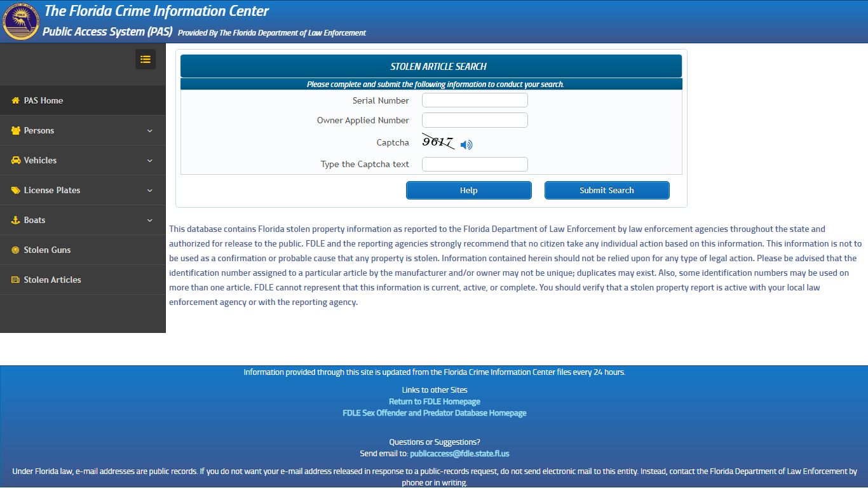The height and width of the screenshot is (488, 868).
Task: Click the Vehicles car icon
Action: pyautogui.click(x=16, y=160)
